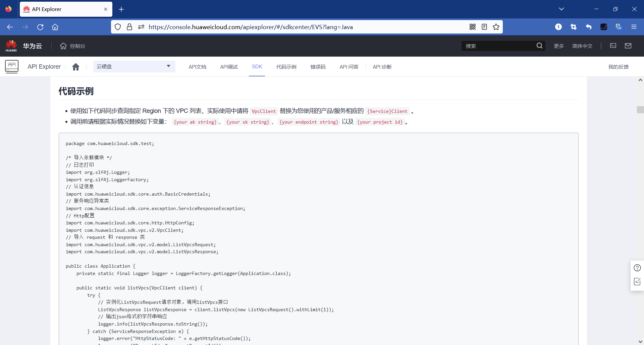This screenshot has width=644, height=345.
Task: Open the messages envelope icon
Action: [628, 46]
